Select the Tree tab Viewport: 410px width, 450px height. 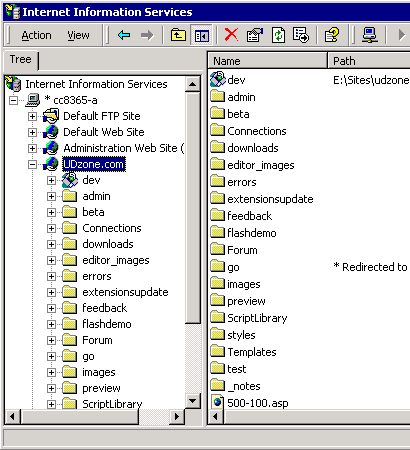[x=21, y=60]
